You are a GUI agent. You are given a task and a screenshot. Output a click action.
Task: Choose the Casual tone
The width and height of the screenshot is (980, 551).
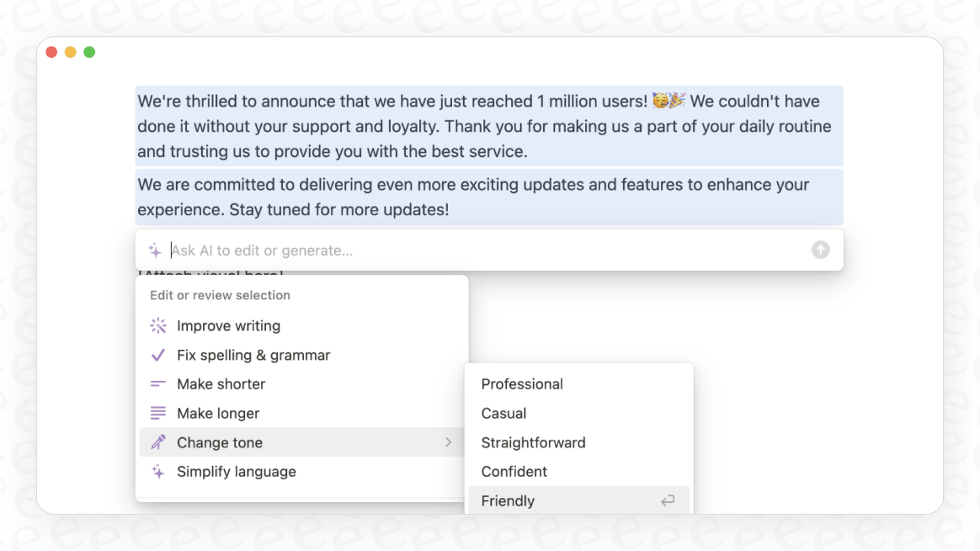point(503,413)
